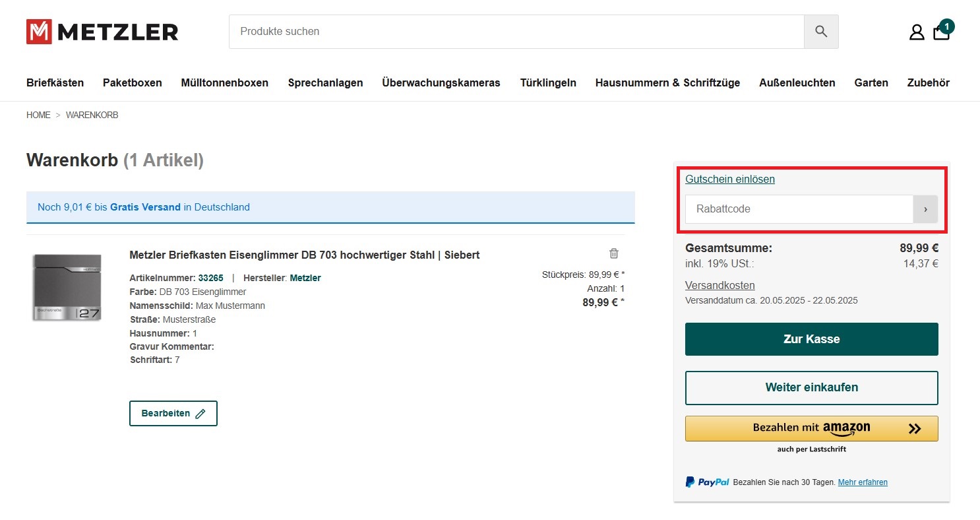
Task: Open the Außenleuchten menu
Action: 797,83
